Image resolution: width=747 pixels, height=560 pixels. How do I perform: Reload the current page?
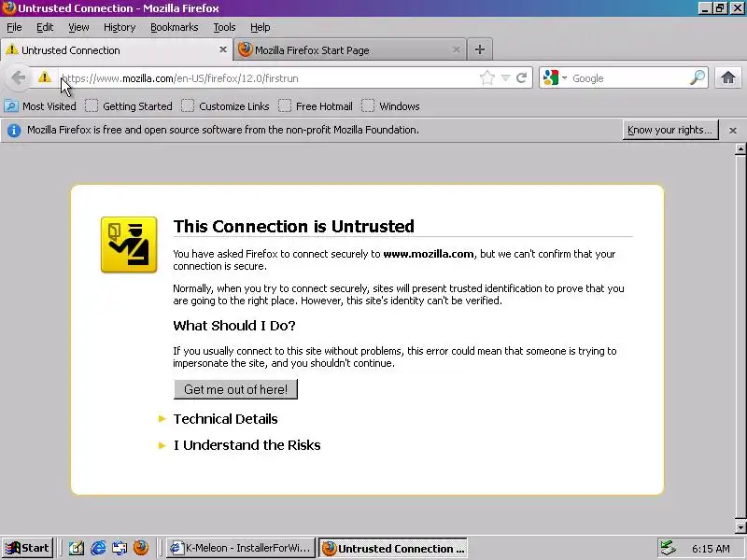pos(522,77)
